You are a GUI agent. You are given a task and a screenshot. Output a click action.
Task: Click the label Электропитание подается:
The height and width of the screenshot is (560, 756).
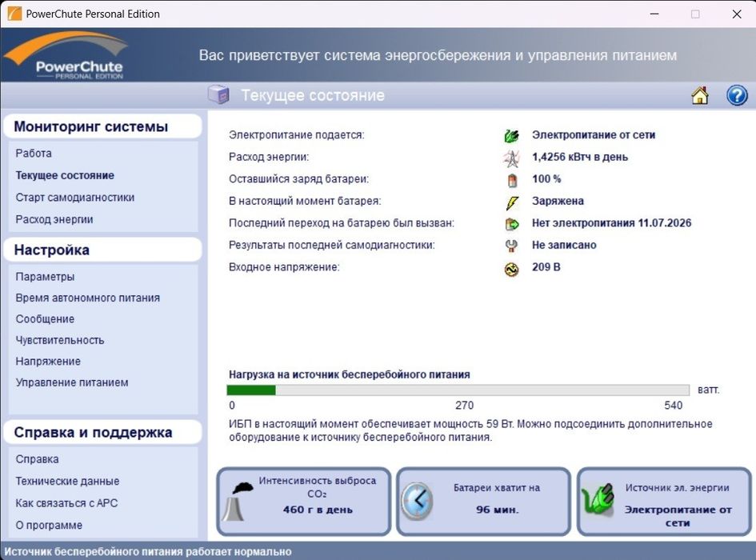point(297,135)
